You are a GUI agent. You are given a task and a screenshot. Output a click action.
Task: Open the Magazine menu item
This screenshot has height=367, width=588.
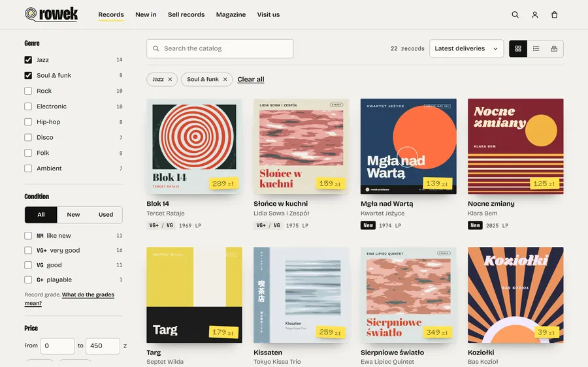coord(231,14)
